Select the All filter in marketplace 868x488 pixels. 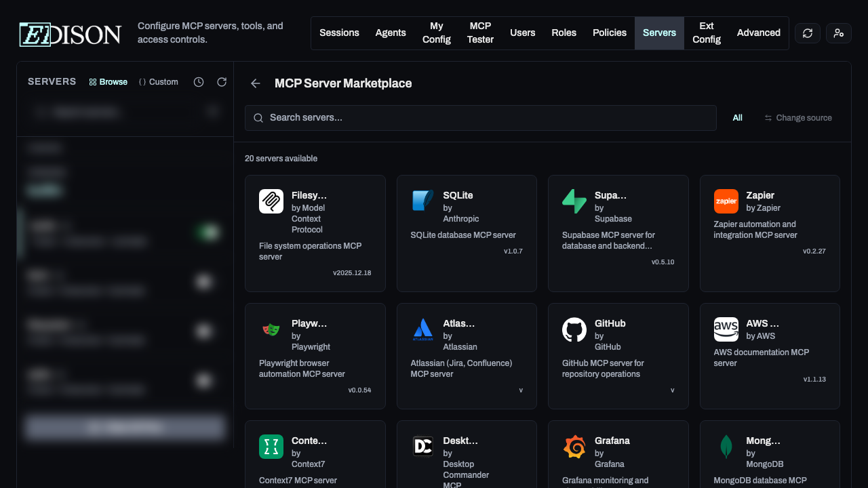(x=737, y=118)
